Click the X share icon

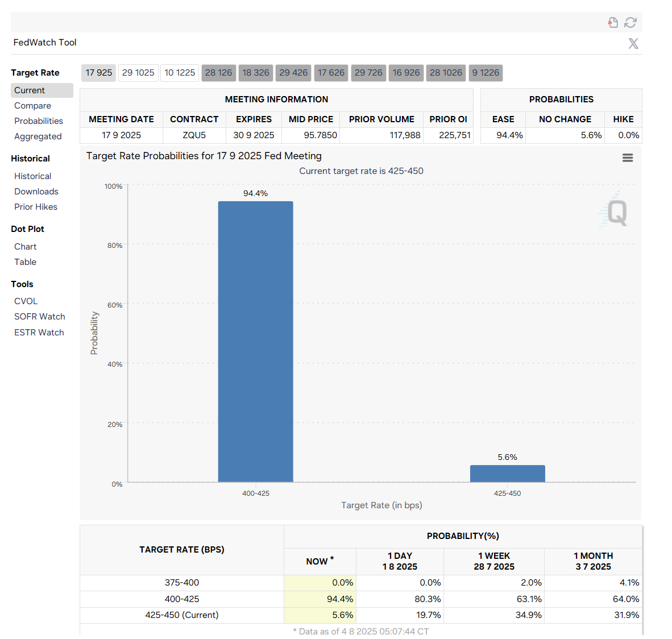633,44
